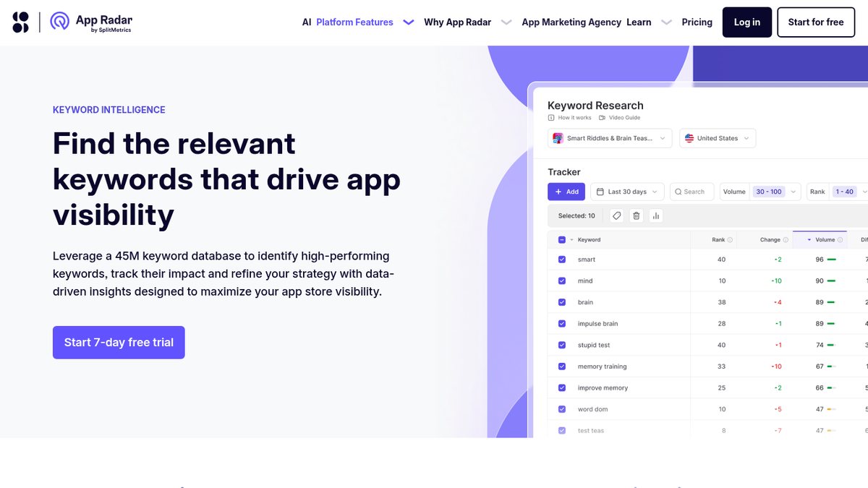Click the Log in button
The image size is (868, 488).
tap(747, 22)
